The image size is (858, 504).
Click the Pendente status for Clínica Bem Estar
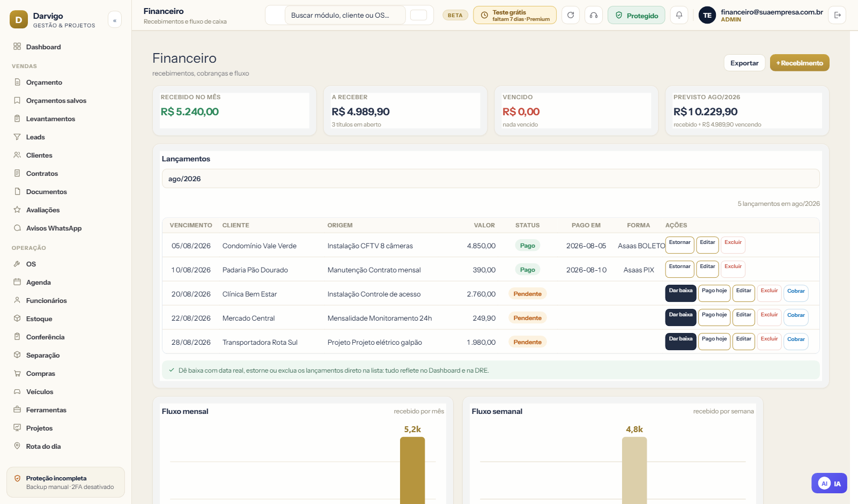click(528, 294)
